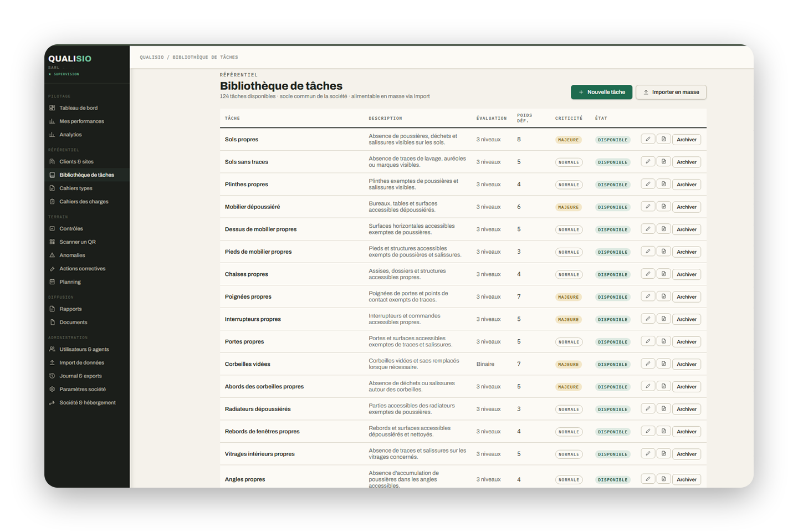Archive the Interrupteurs propres task
Viewport: 798px width, 532px height.
click(686, 319)
